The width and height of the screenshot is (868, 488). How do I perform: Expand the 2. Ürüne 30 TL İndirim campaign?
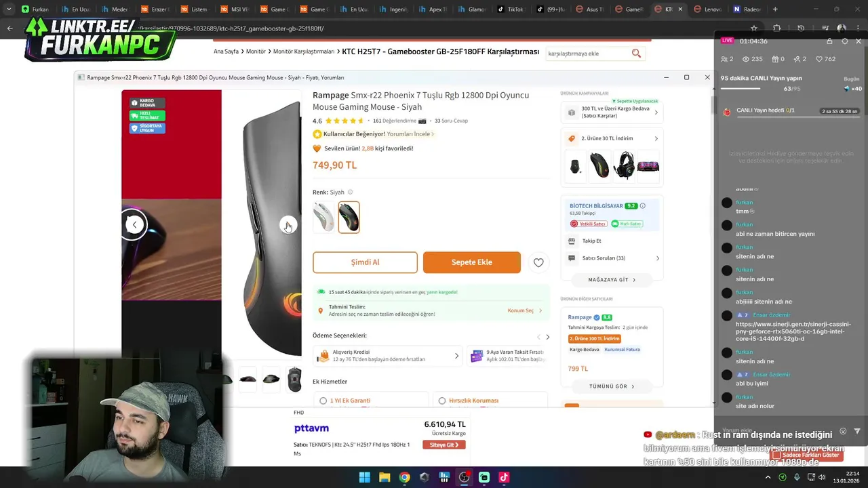tap(612, 138)
